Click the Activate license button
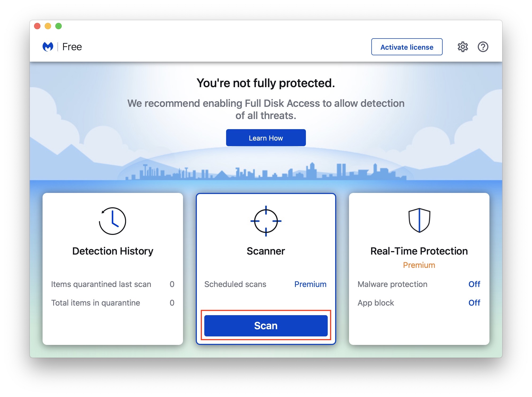This screenshot has height=397, width=532. tap(407, 47)
